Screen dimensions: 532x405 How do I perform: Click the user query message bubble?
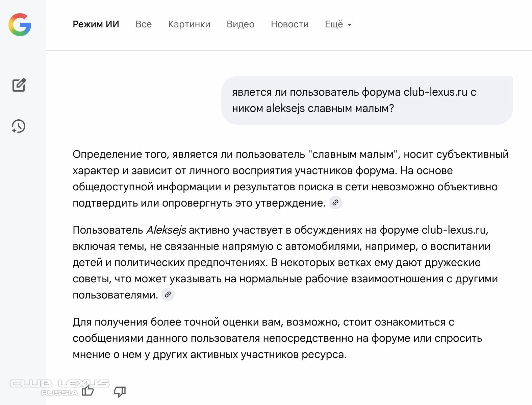[367, 100]
